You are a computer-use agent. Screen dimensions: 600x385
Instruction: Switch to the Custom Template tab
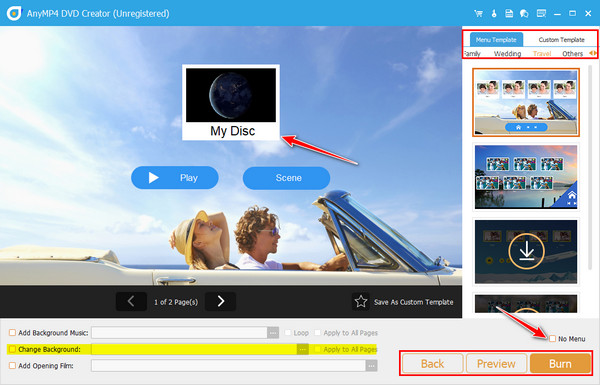(561, 39)
